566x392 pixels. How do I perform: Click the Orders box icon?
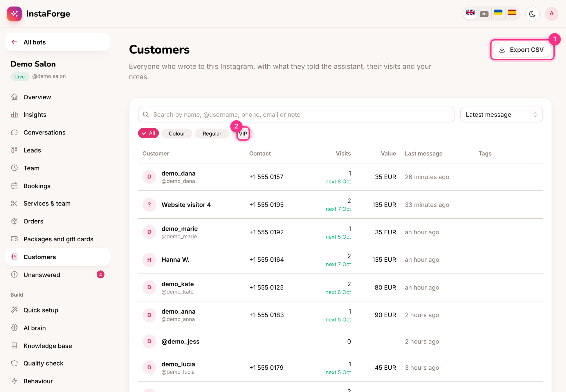14,221
